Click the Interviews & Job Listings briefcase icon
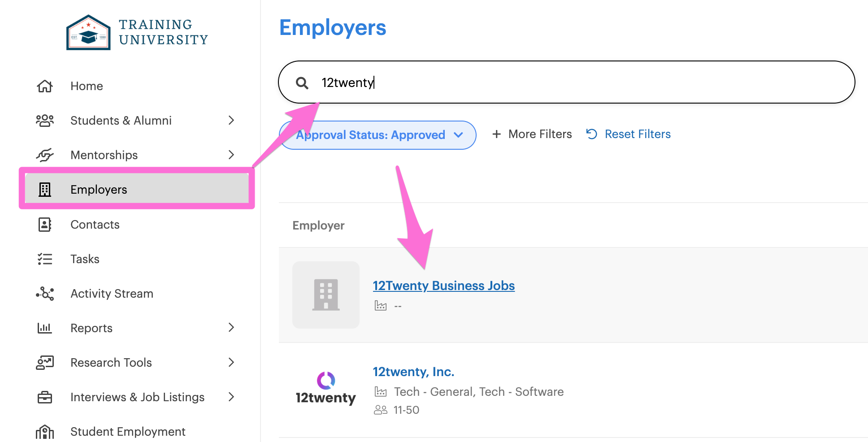The height and width of the screenshot is (442, 868). [45, 397]
